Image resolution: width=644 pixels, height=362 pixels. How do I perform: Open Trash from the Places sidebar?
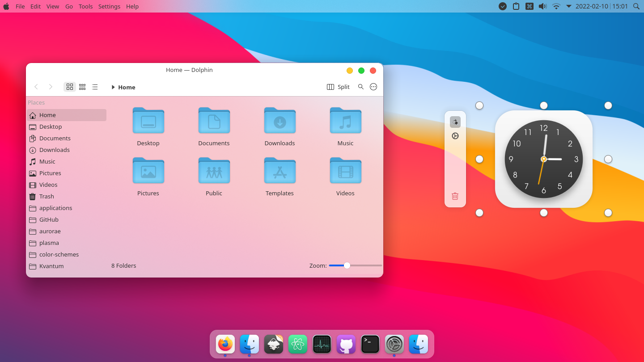pos(67,196)
